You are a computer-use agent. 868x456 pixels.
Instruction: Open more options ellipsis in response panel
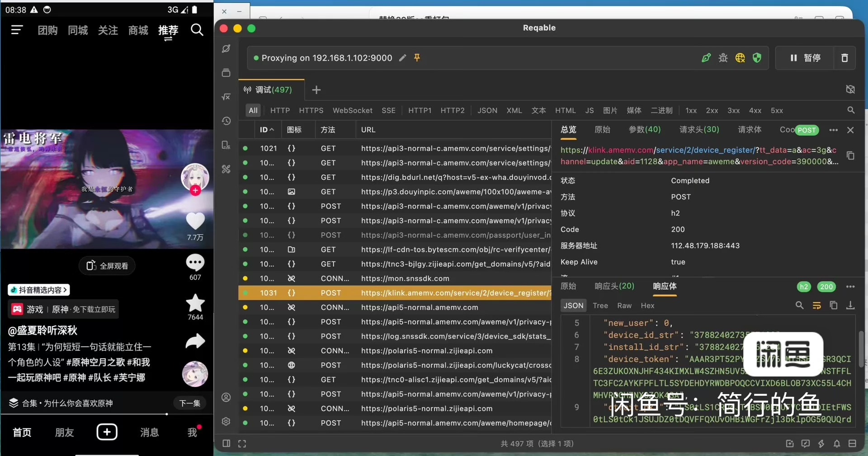(x=850, y=287)
